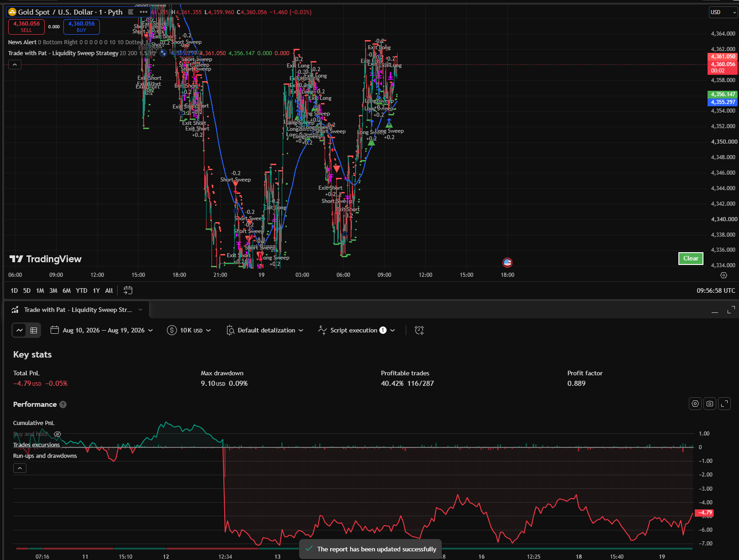This screenshot has width=739, height=560.
Task: Click the blue 4,355.297 price axis label
Action: click(x=723, y=102)
